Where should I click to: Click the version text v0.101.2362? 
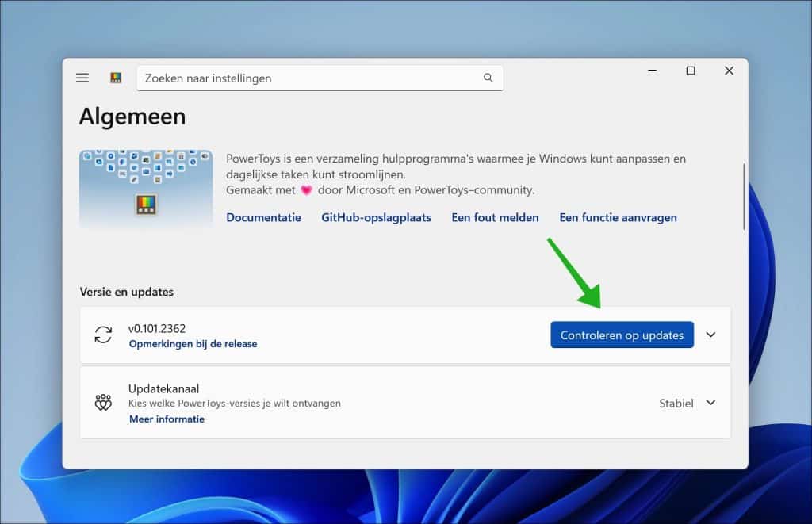click(157, 329)
